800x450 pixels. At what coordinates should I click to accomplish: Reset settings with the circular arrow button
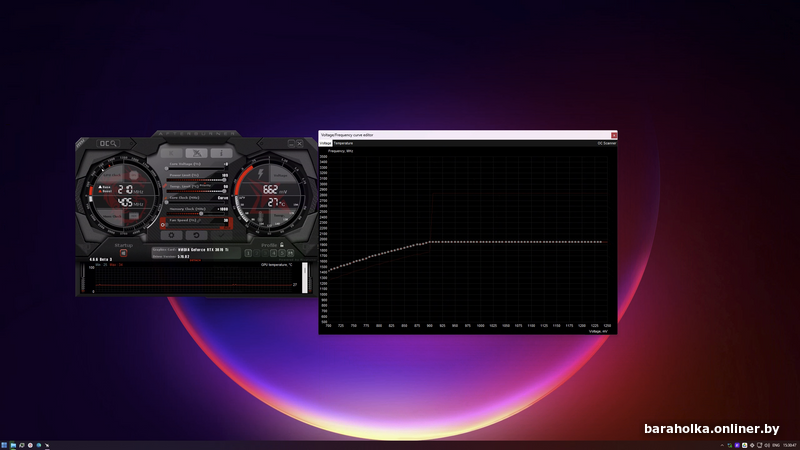coord(196,235)
